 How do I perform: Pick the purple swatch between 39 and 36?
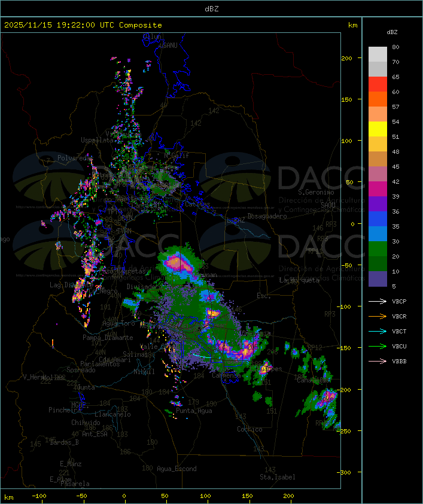[378, 204]
